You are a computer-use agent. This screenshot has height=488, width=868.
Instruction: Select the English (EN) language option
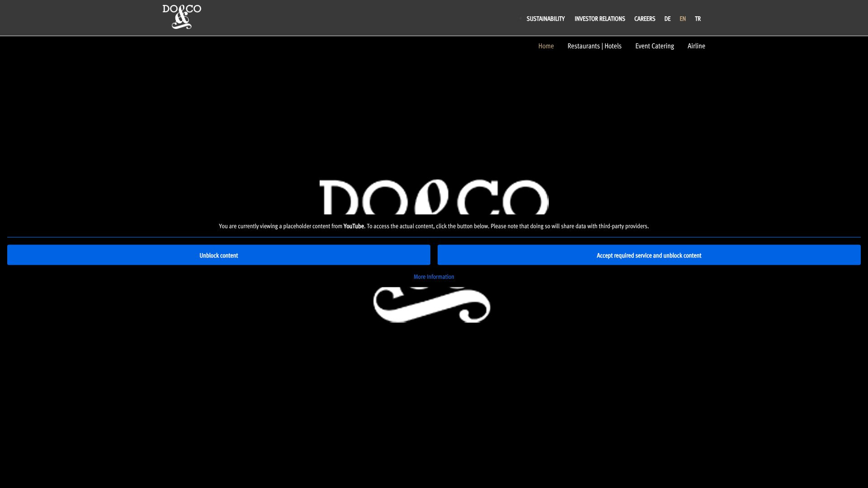coord(683,19)
